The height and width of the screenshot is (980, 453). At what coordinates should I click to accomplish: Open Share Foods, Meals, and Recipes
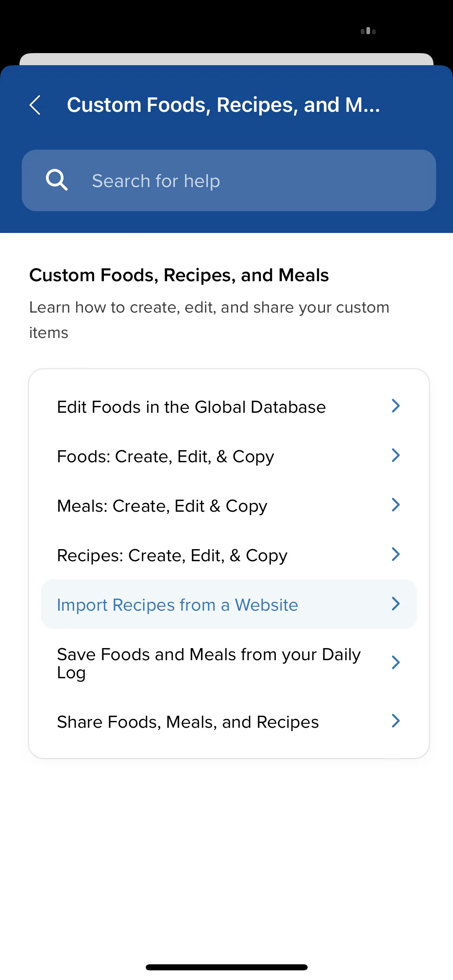pyautogui.click(x=229, y=722)
